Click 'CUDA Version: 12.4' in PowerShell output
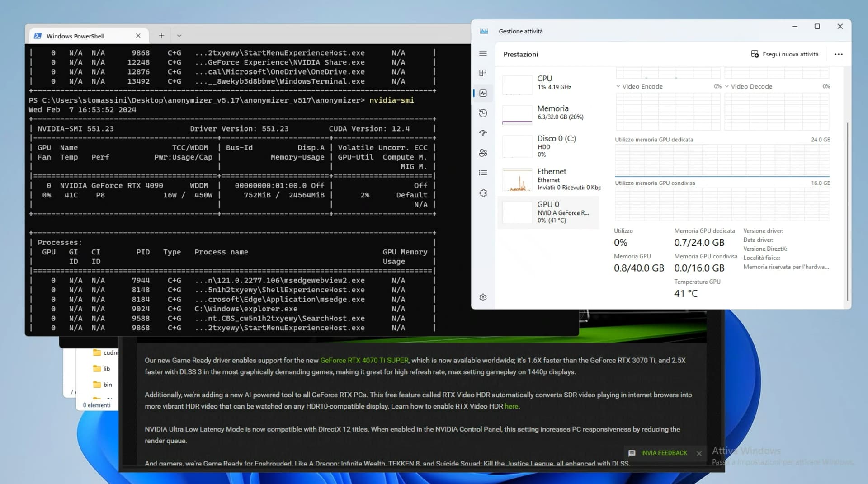The image size is (868, 484). click(x=369, y=129)
